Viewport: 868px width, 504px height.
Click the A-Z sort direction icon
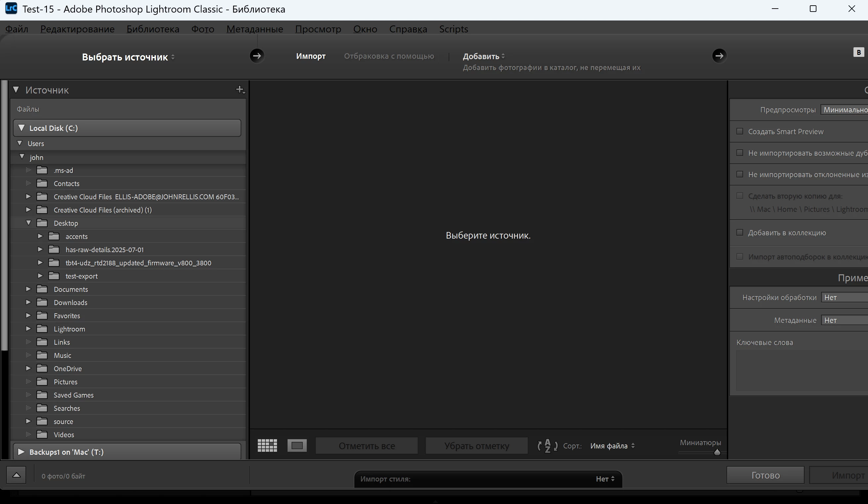(x=547, y=446)
